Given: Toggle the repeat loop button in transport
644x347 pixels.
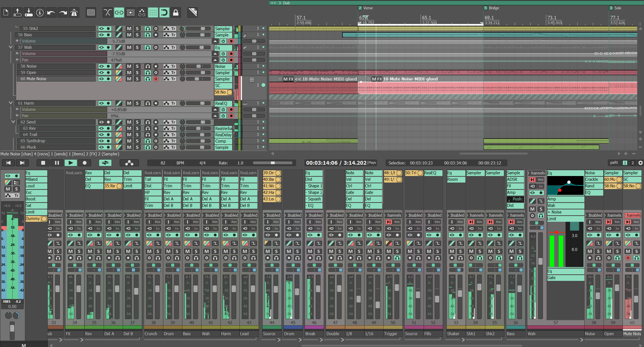Looking at the screenshot, I should click(x=105, y=163).
